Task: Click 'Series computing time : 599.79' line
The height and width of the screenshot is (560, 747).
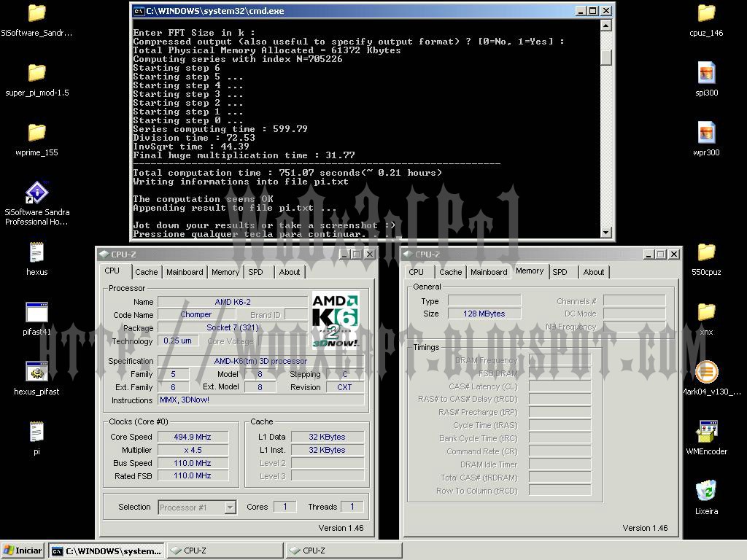Action: pos(220,129)
